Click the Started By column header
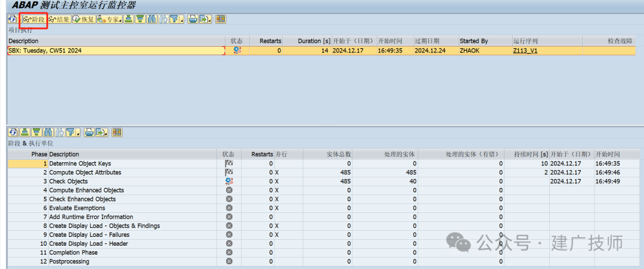The height and width of the screenshot is (269, 644). (485, 41)
